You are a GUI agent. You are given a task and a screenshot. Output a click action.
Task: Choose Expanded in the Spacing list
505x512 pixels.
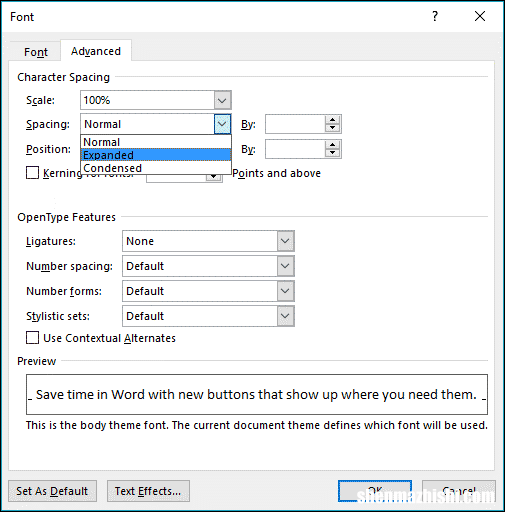point(156,155)
